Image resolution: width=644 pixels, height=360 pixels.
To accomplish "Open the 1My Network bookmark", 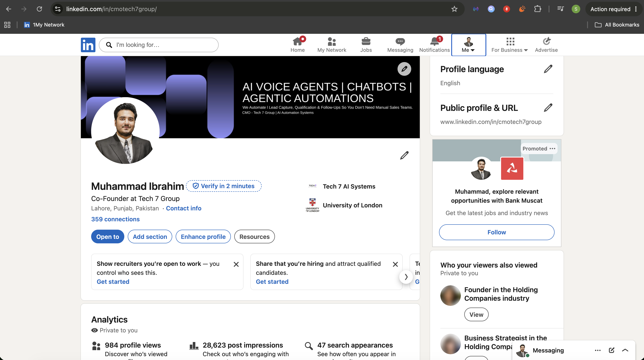I will coord(44,25).
